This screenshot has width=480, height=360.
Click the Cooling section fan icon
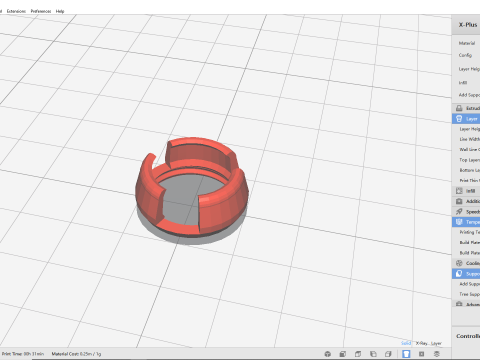[459, 263]
